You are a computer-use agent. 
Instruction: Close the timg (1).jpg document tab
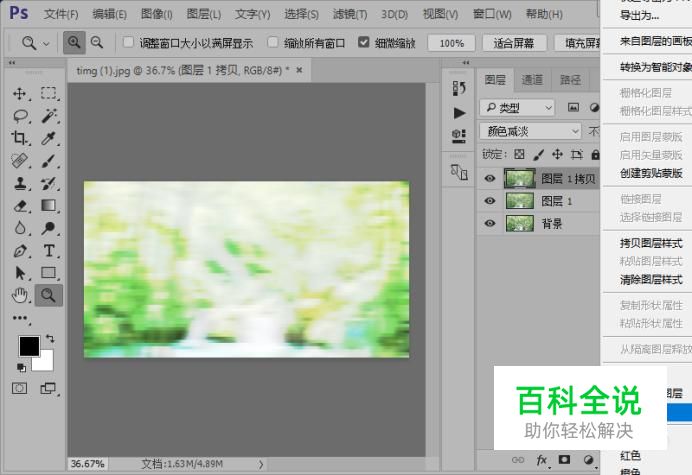pyautogui.click(x=299, y=70)
